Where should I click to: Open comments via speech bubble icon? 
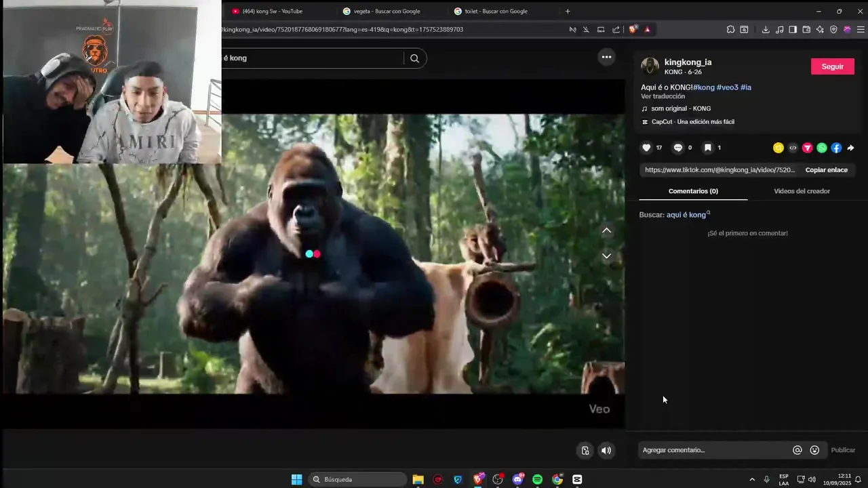[677, 148]
